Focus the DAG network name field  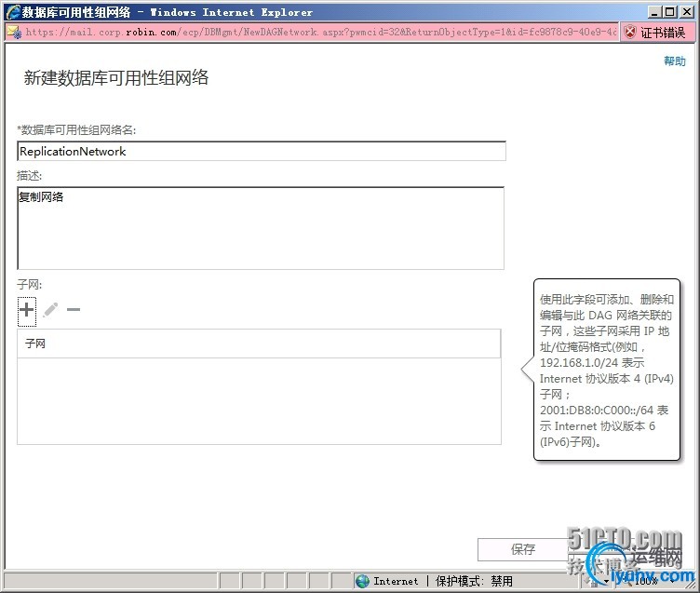[262, 151]
